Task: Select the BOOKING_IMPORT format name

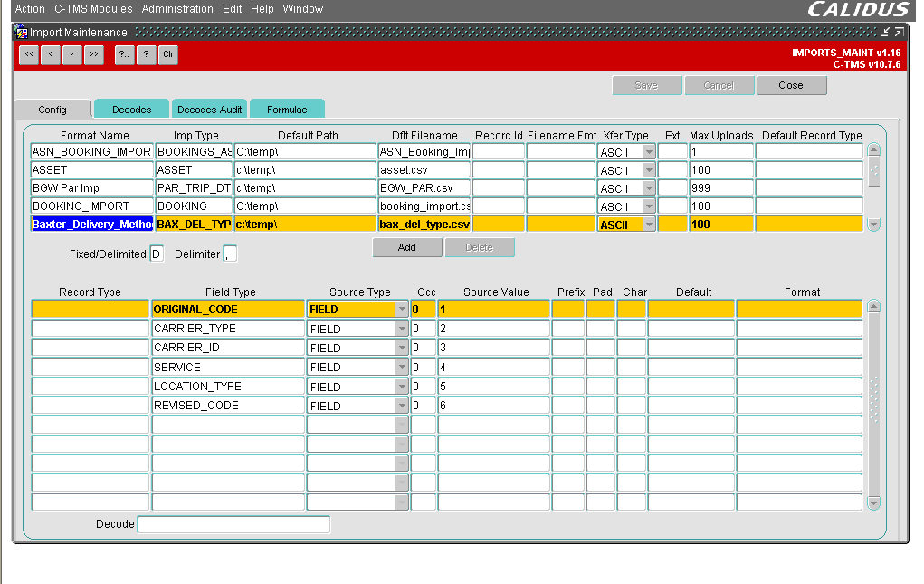Action: pos(92,206)
